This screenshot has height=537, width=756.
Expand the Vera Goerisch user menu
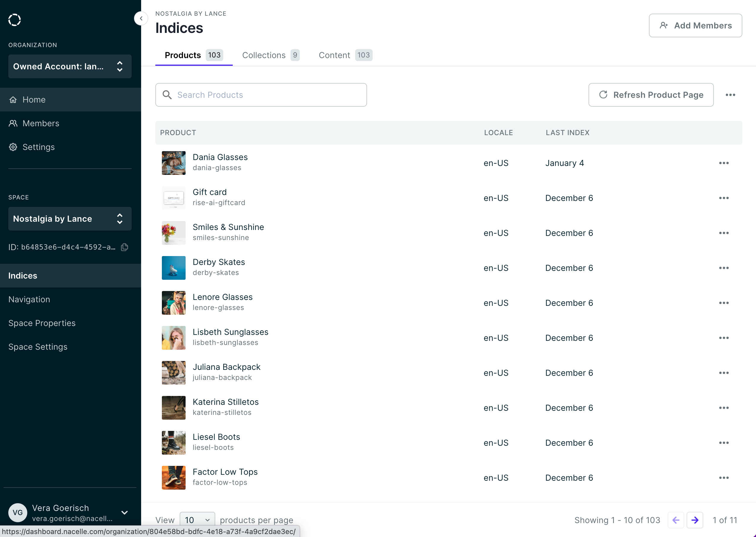(124, 512)
